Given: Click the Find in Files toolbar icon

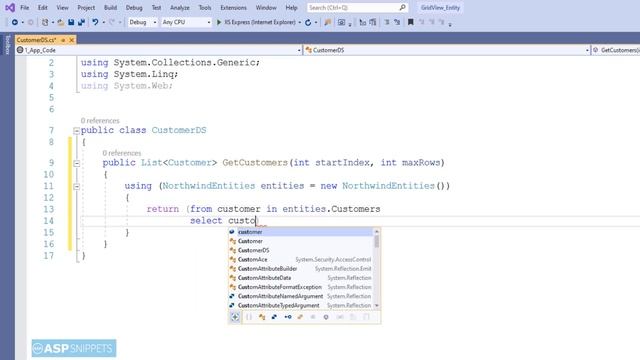Looking at the screenshot, I should [327, 22].
